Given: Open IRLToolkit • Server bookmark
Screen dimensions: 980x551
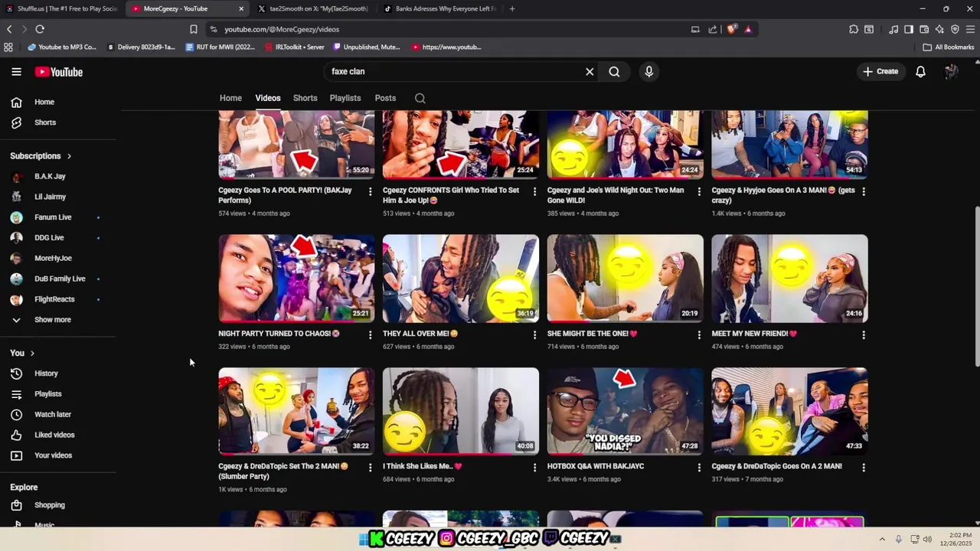Looking at the screenshot, I should coord(295,47).
